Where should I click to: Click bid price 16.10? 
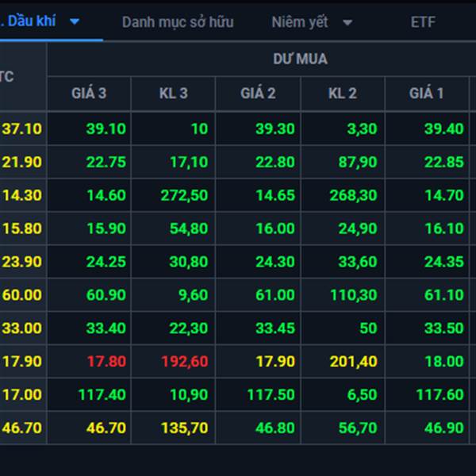444,228
